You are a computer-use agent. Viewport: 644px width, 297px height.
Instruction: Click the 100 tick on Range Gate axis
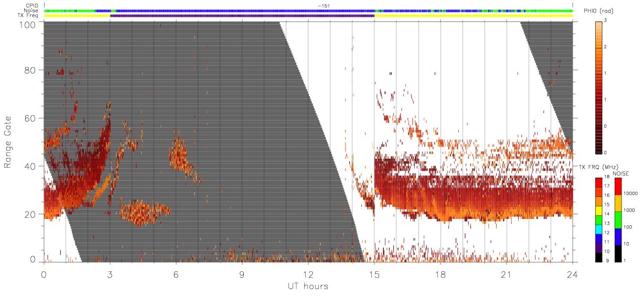[27, 25]
